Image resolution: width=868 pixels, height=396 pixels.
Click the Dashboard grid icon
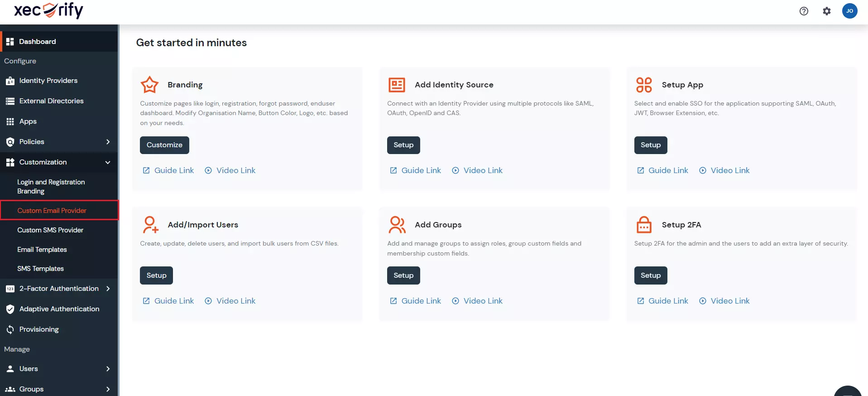click(10, 42)
